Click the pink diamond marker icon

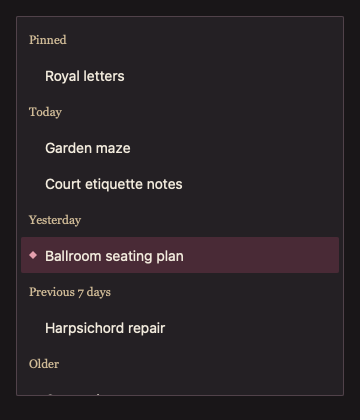click(33, 255)
